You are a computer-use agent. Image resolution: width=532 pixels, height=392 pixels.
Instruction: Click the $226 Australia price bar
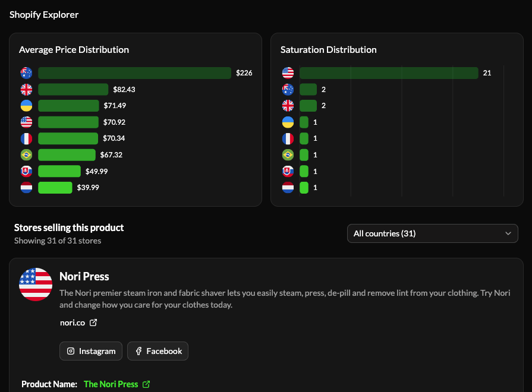134,73
